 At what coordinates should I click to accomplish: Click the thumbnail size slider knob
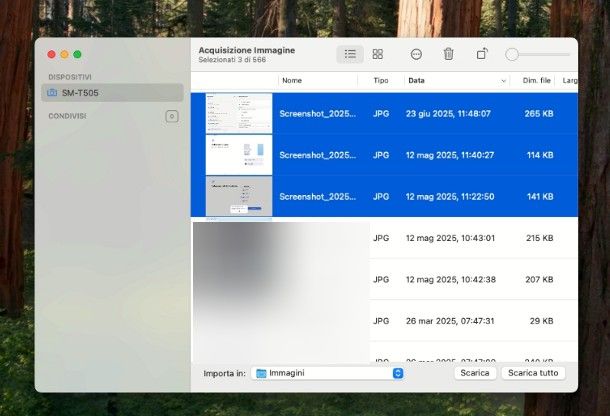click(512, 54)
